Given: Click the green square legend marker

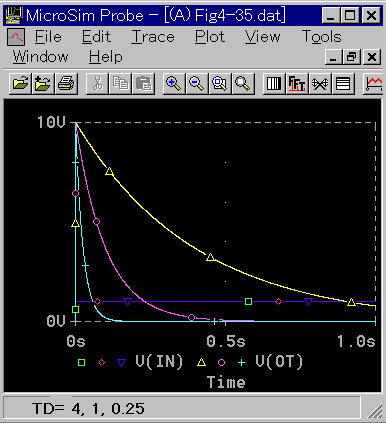Looking at the screenshot, I should pyautogui.click(x=81, y=362).
